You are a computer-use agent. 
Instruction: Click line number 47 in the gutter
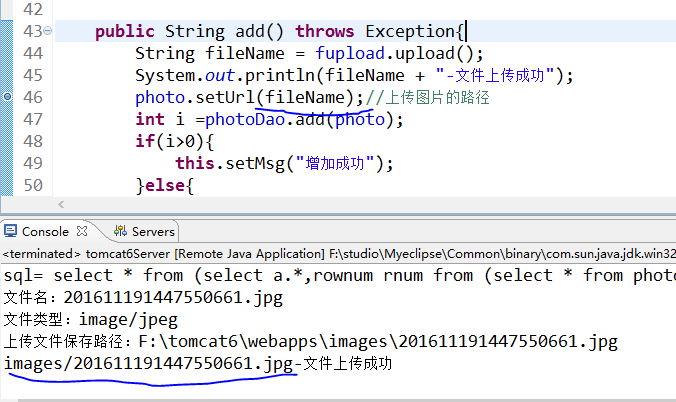33,119
